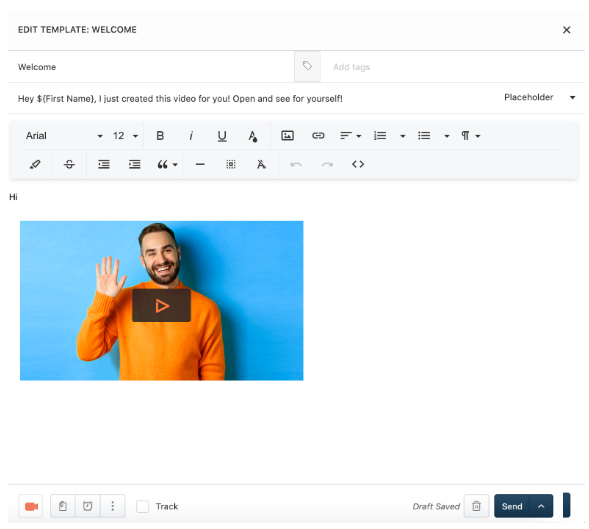Expand send options arrow next to Send

(541, 506)
